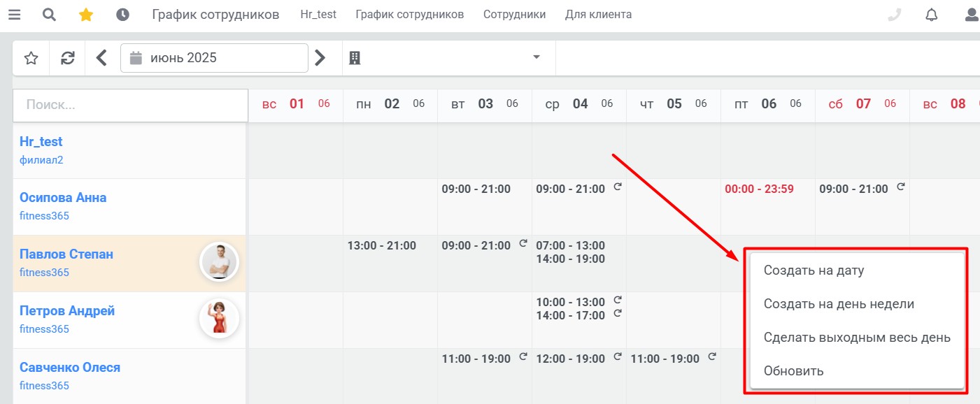
Task: Click Павлов Степан 07:00 - 13:00 shift
Action: click(571, 246)
